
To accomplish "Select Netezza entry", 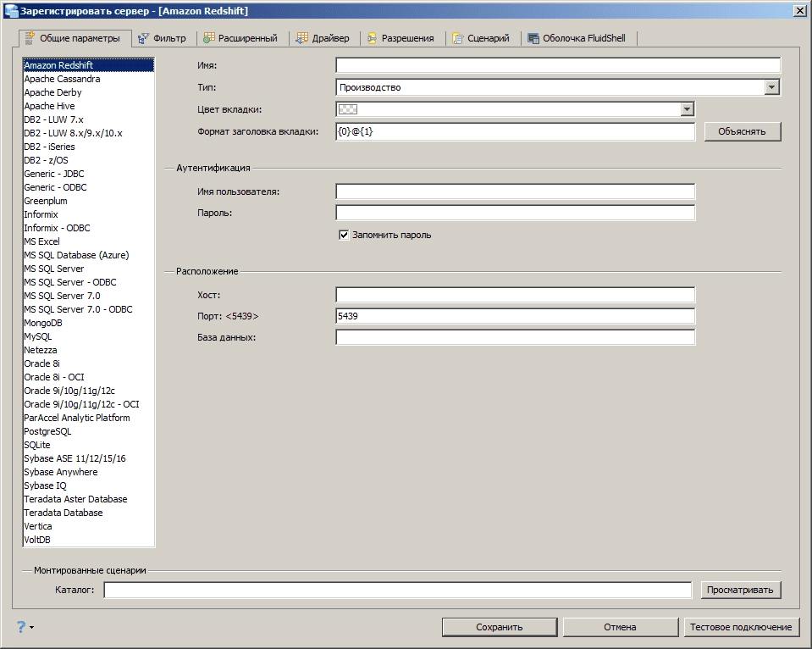I will click(x=89, y=350).
